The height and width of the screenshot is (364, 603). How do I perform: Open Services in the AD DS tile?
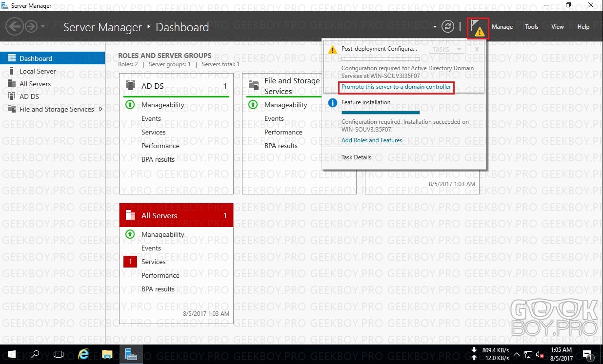154,132
